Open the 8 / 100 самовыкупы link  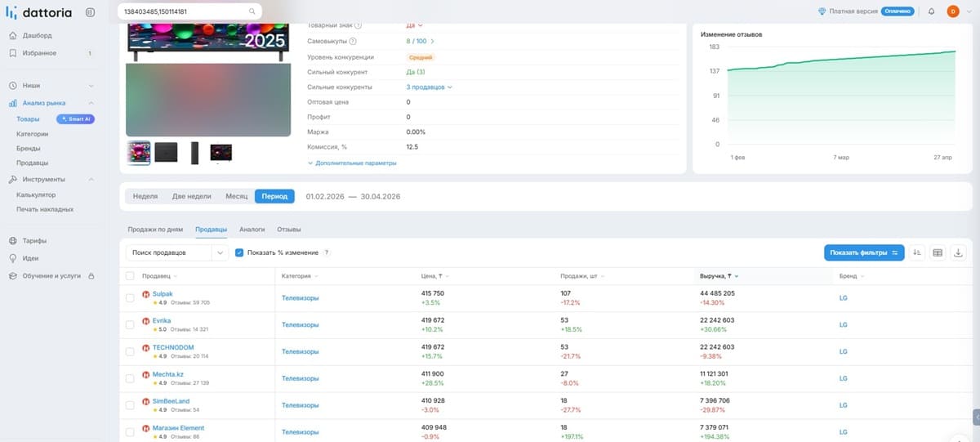[x=420, y=41]
